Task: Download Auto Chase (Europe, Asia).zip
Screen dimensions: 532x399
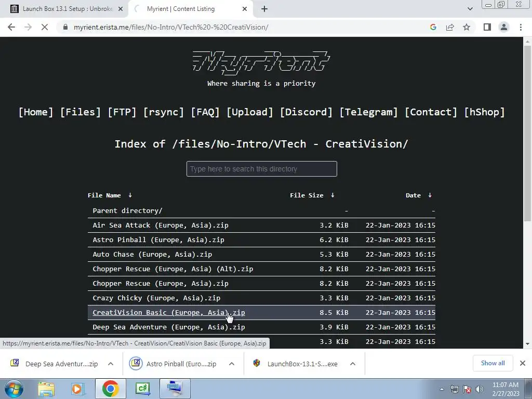Action: [x=152, y=255]
